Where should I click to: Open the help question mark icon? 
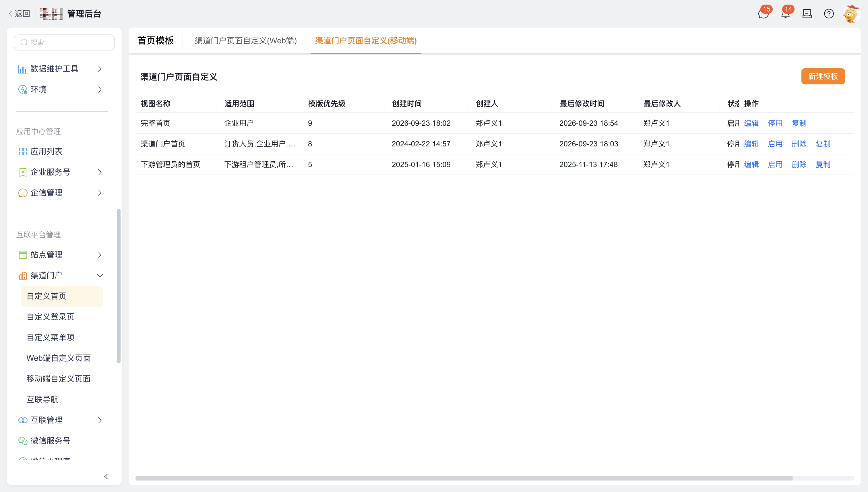coord(829,14)
